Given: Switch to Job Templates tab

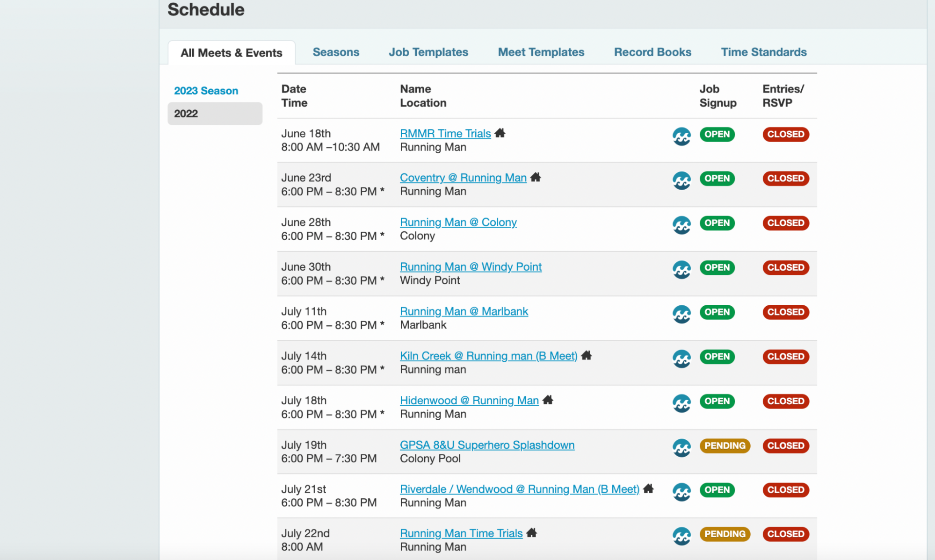Looking at the screenshot, I should [x=428, y=52].
